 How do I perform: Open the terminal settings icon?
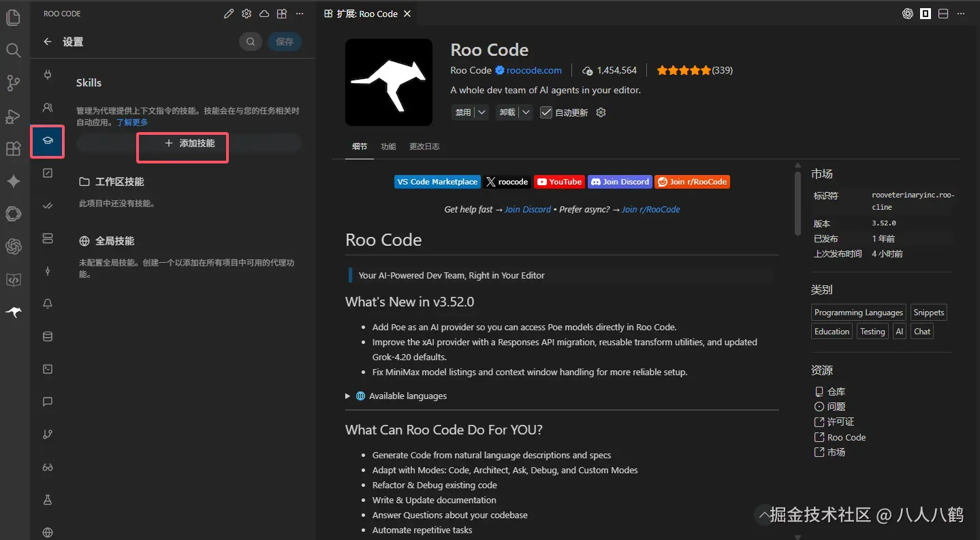[48, 369]
